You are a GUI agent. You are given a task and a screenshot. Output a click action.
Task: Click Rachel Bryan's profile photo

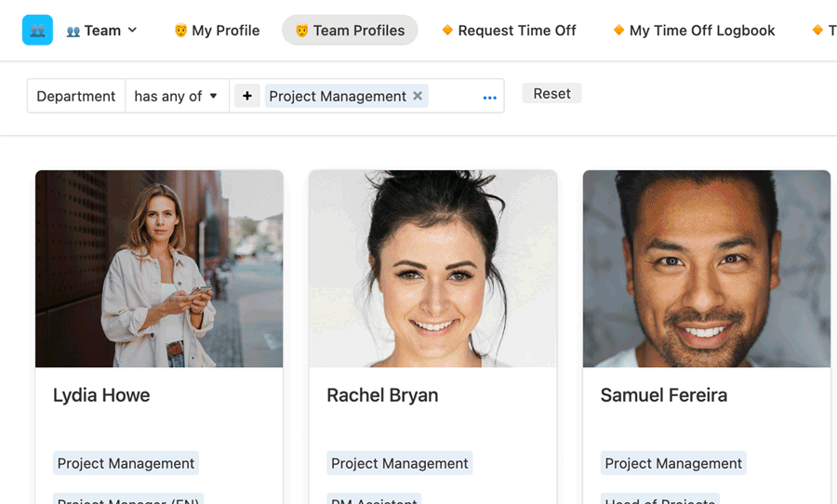(x=432, y=269)
